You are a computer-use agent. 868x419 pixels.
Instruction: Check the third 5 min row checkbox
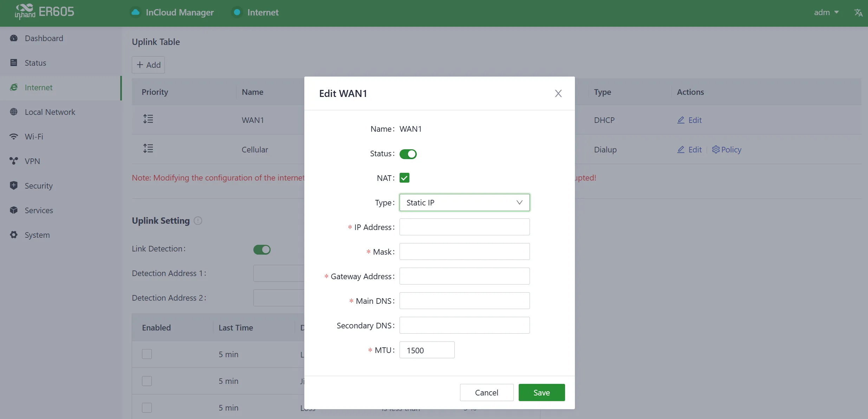pyautogui.click(x=147, y=408)
